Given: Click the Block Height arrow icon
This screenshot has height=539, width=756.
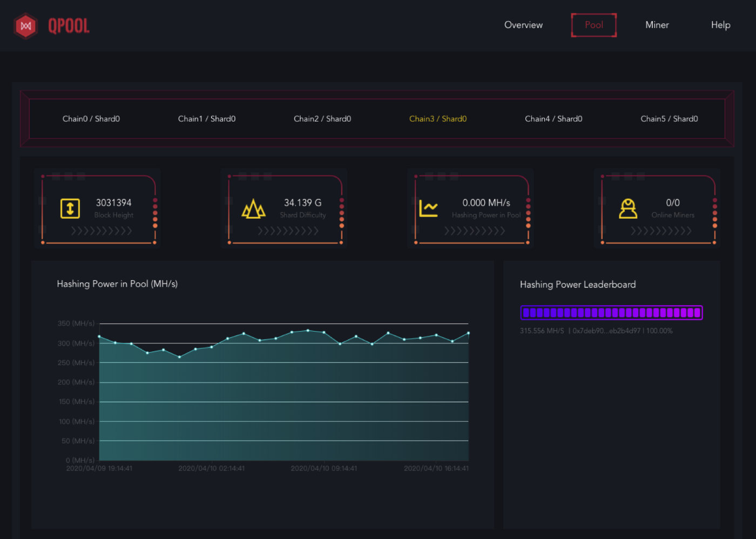Looking at the screenshot, I should (x=70, y=208).
